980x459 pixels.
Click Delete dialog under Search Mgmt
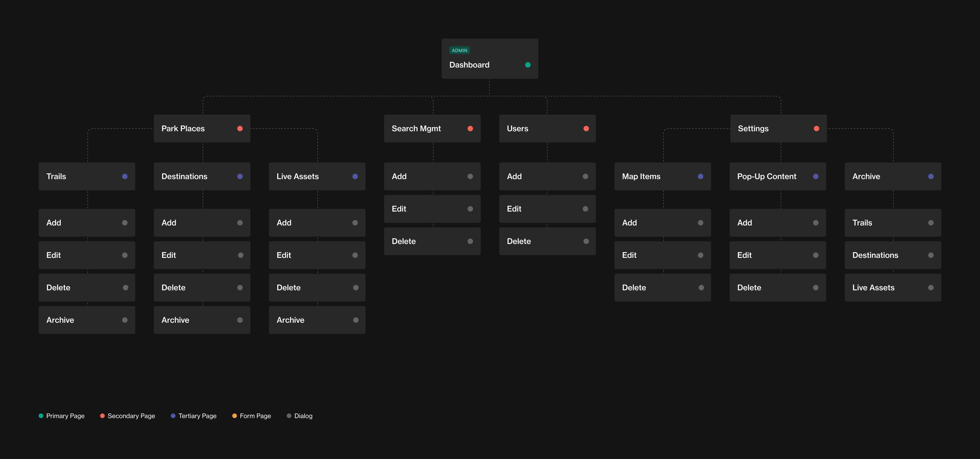pyautogui.click(x=432, y=241)
